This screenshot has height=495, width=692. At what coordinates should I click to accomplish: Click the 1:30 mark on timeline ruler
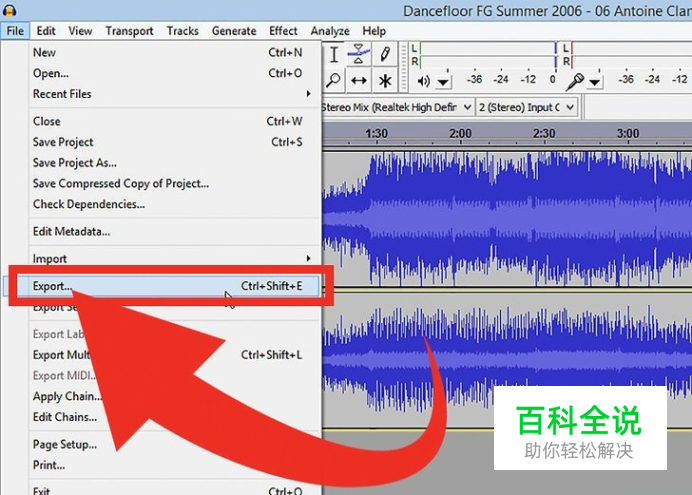pos(376,133)
